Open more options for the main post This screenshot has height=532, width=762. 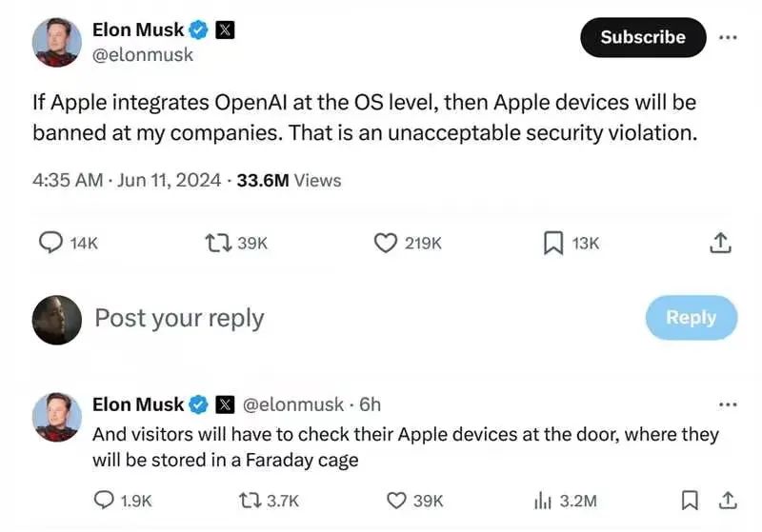(x=728, y=37)
